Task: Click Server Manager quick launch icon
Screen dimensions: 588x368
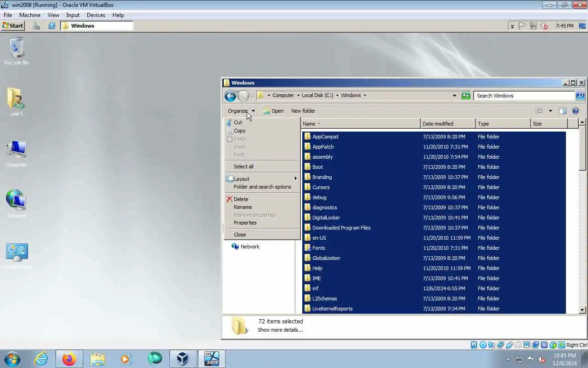Action: (36, 26)
